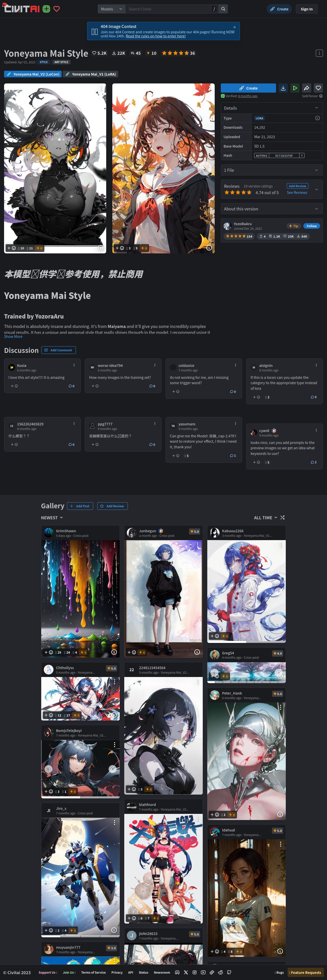The width and height of the screenshot is (327, 980).
Task: Open the TikTok icon in footer
Action: (212, 972)
